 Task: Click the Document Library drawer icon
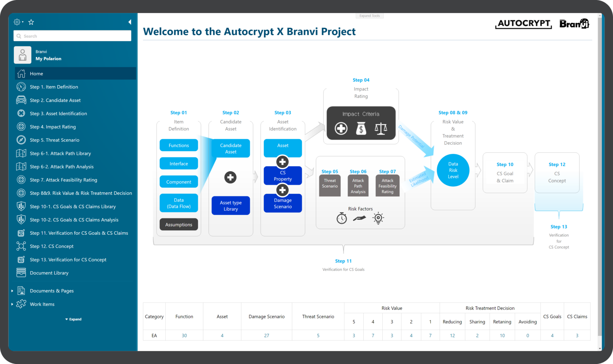click(21, 273)
